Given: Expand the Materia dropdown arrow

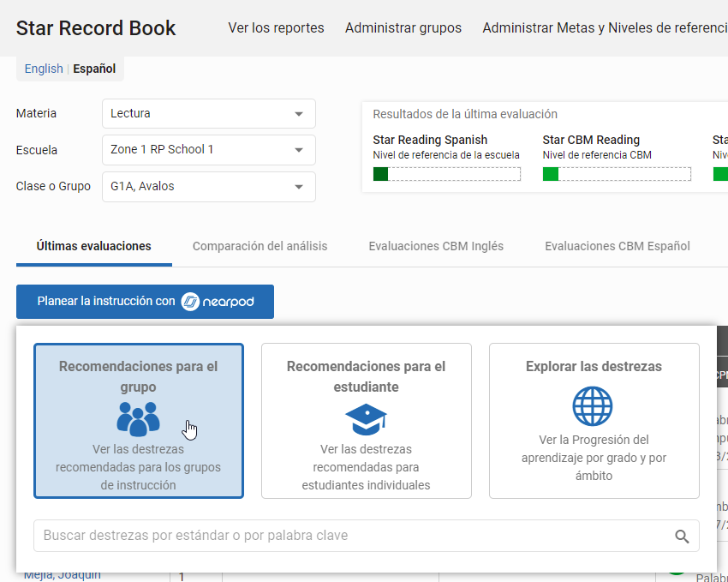Looking at the screenshot, I should (x=299, y=114).
